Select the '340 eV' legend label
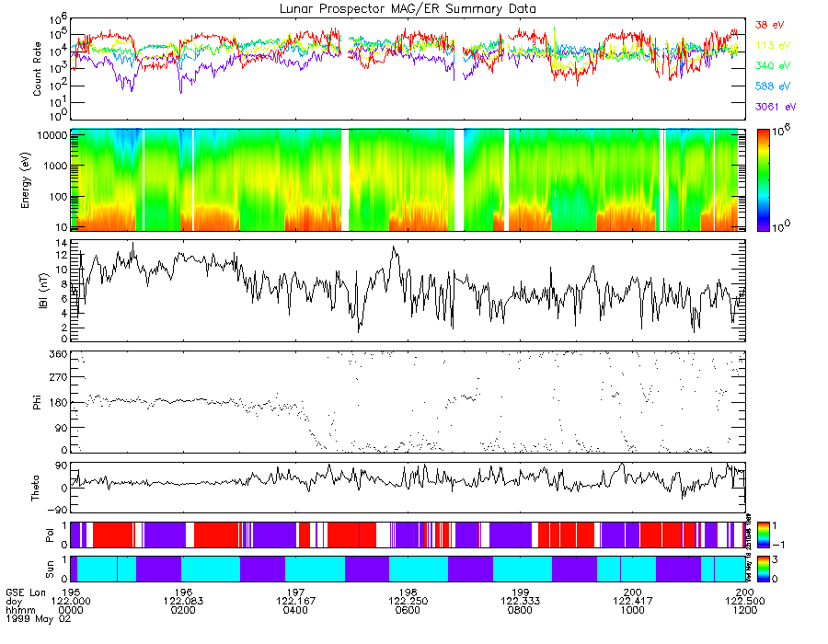This screenshot has height=644, width=828. tap(773, 65)
